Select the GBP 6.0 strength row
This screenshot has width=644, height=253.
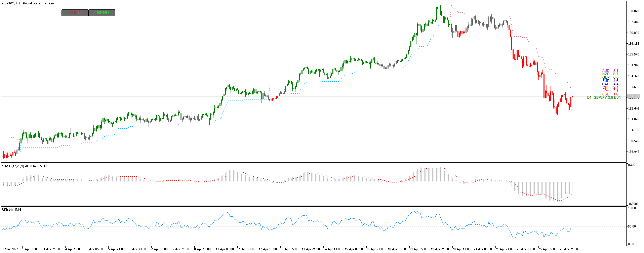tap(610, 78)
